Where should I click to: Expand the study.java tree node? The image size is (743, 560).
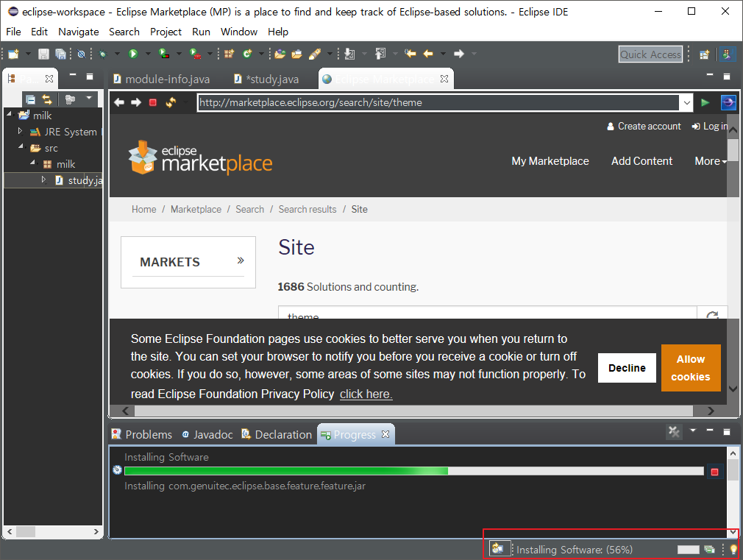[x=43, y=180]
